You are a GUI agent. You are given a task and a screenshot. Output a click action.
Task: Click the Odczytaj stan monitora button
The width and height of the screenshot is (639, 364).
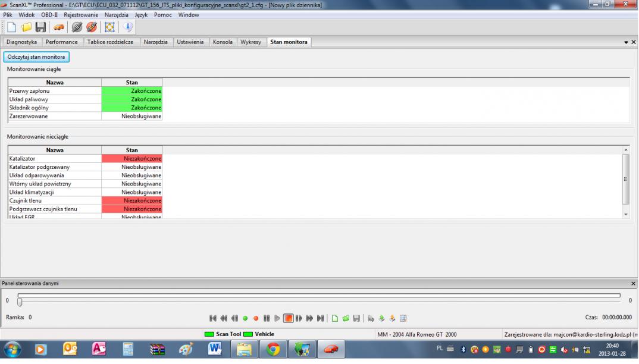pyautogui.click(x=36, y=57)
